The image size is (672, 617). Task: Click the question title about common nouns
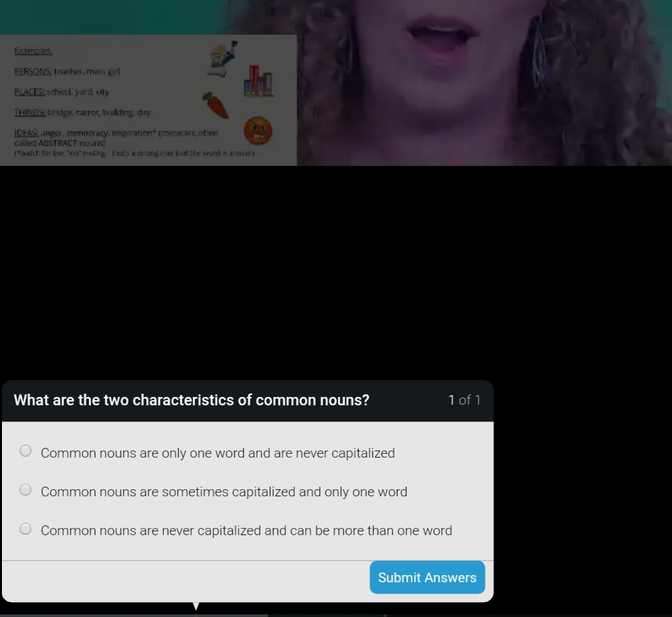pos(191,400)
